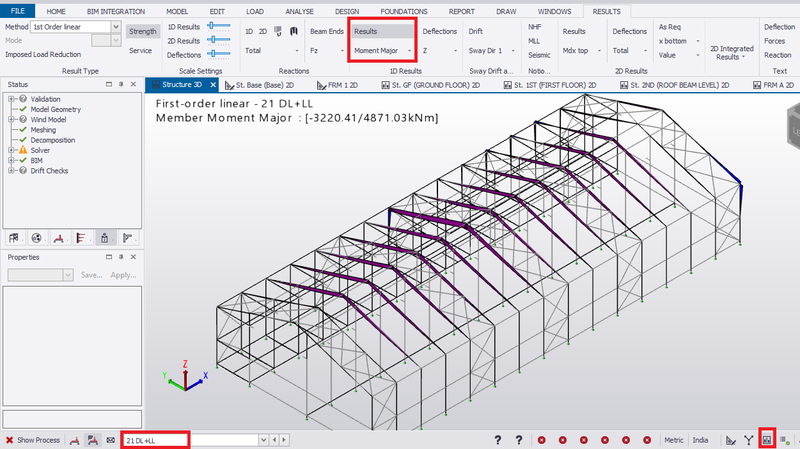Open the red loading tab icon below Status
The image size is (800, 449).
pos(59,238)
